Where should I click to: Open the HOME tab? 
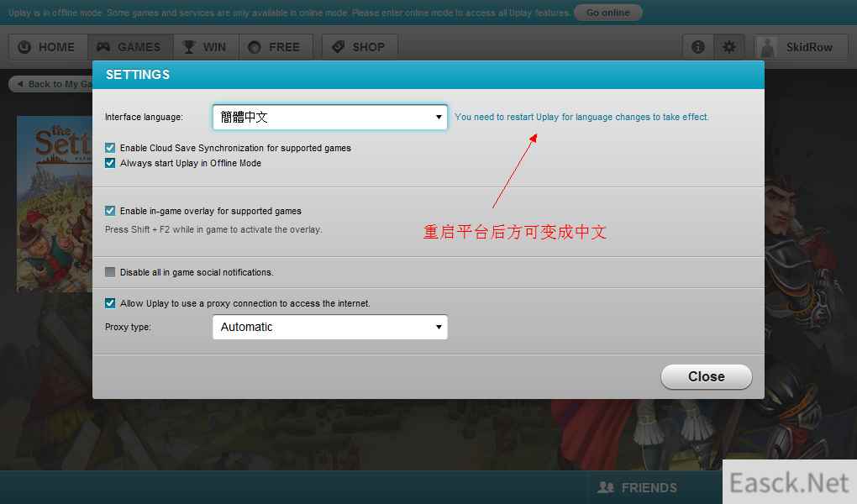(x=48, y=47)
